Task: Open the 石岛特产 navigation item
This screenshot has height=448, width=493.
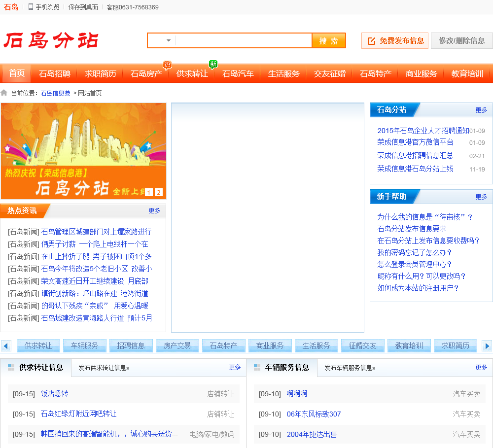Action: point(375,73)
